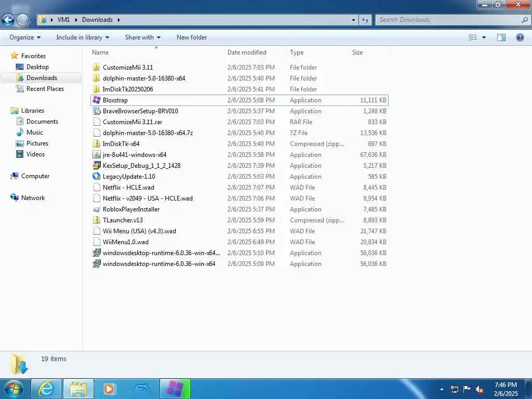The image size is (532, 399).
Task: Switch to Bloxstrap in the taskbar
Action: [x=175, y=389]
